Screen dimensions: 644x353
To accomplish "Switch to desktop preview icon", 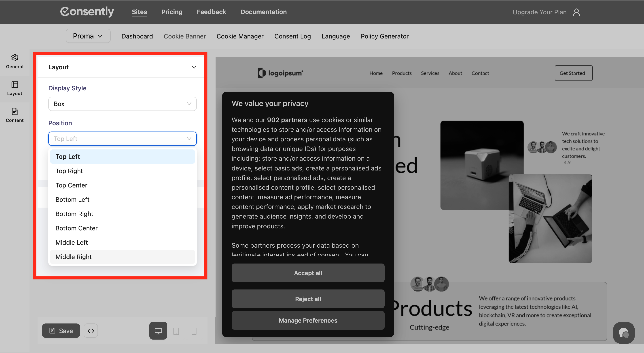I will point(158,331).
